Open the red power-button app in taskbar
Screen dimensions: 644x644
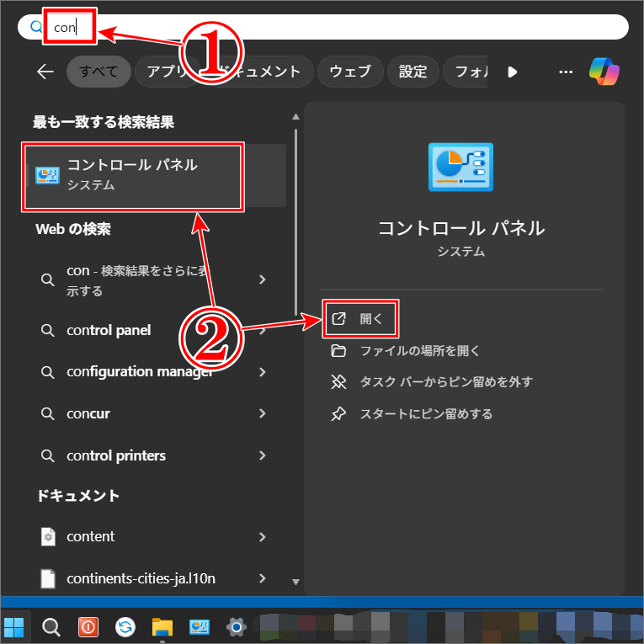(x=88, y=627)
